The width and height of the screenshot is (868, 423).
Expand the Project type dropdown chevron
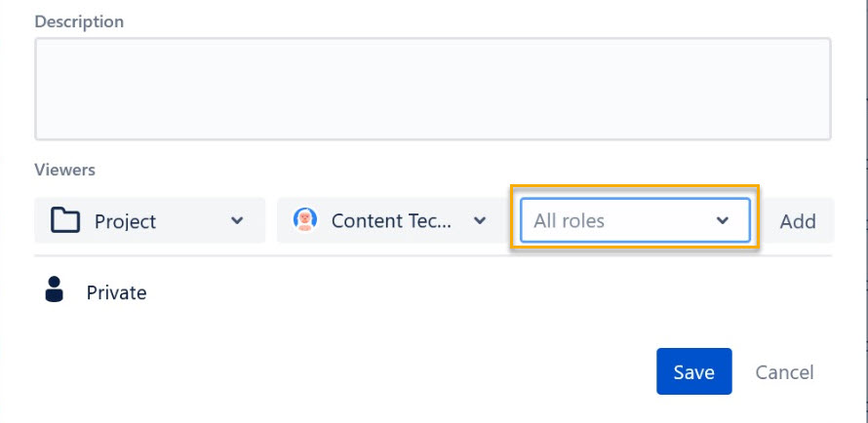click(x=237, y=220)
